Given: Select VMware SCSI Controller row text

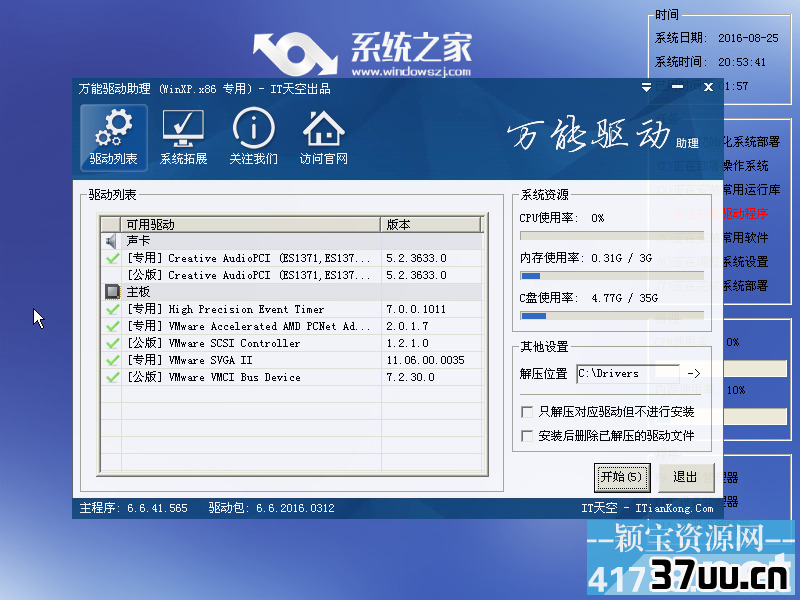Looking at the screenshot, I should coord(214,343).
